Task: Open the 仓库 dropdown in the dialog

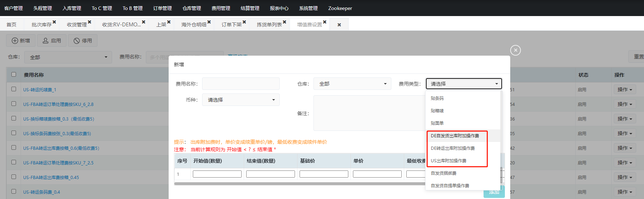Action: click(352, 84)
